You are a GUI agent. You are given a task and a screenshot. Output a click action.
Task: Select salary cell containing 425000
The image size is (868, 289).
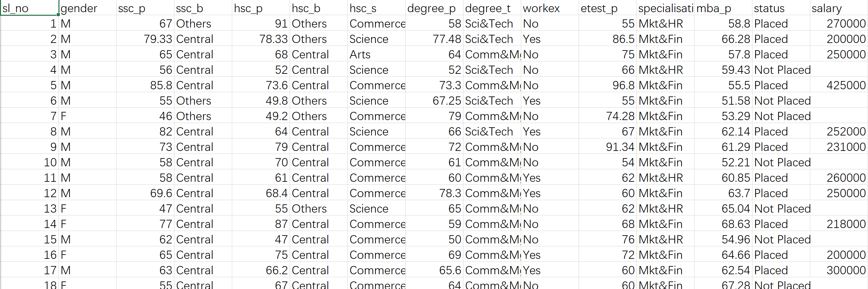(838, 85)
